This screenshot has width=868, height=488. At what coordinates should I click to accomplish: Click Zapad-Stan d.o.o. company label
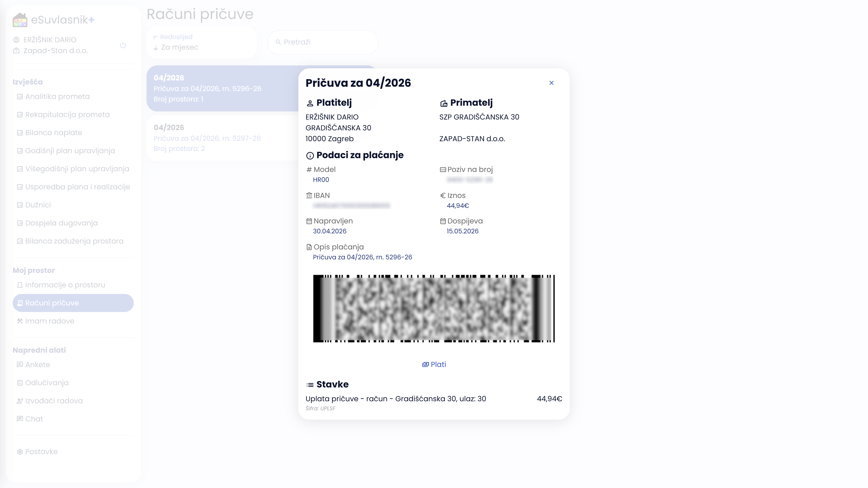tap(56, 51)
